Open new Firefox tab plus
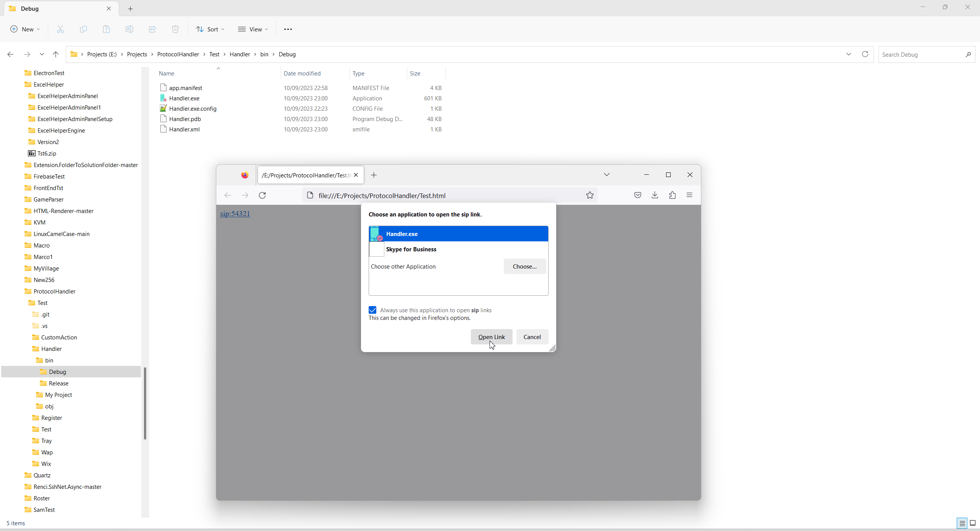This screenshot has height=531, width=980. point(374,175)
